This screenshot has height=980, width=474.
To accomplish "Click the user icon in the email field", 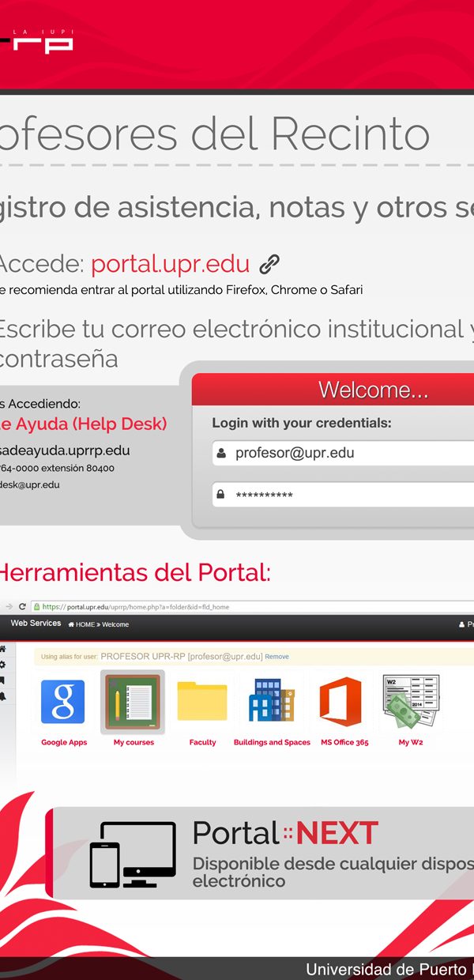I will 221,453.
